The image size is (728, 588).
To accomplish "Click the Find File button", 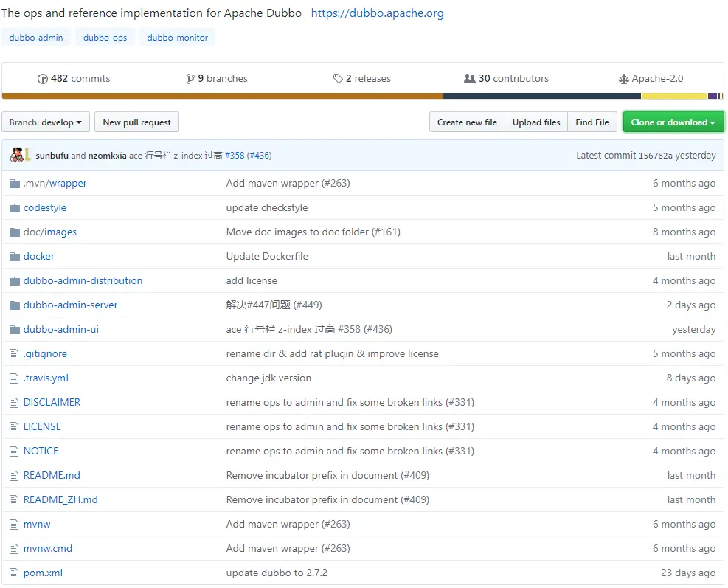I will [x=592, y=122].
